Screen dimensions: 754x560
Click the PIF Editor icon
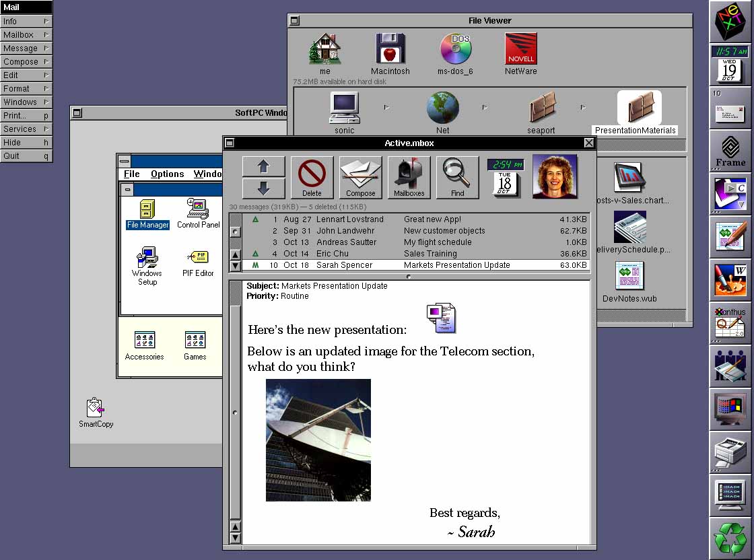(198, 262)
